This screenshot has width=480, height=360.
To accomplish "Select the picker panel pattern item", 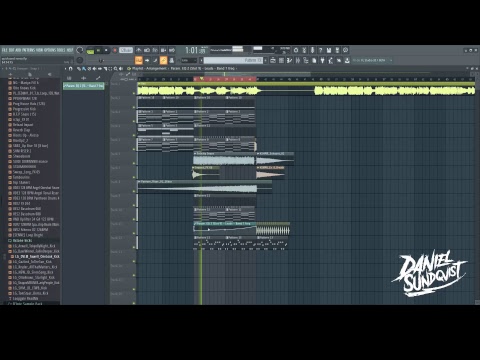I will [84, 86].
